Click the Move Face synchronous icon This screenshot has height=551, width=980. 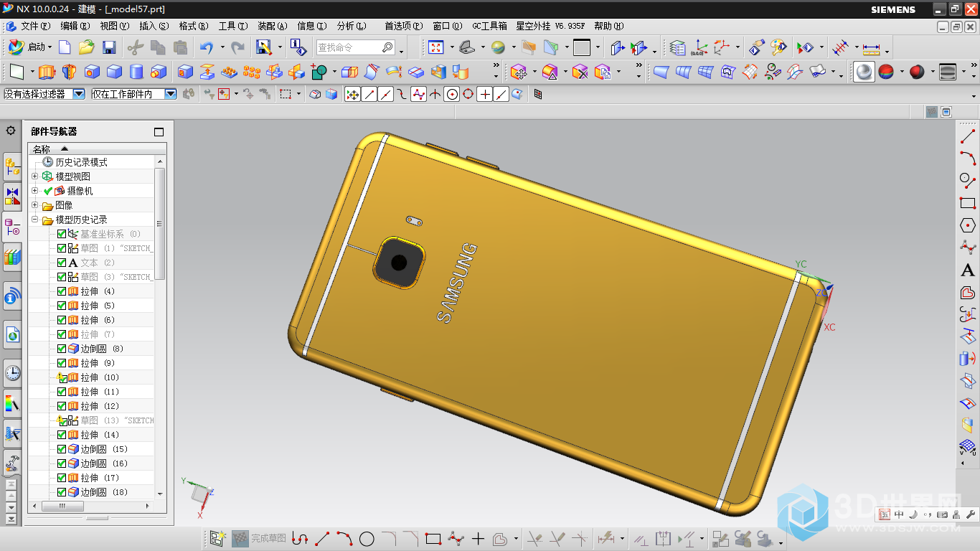point(519,72)
